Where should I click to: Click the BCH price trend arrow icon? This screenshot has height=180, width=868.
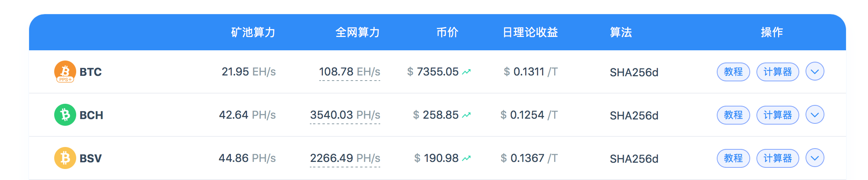(x=466, y=115)
